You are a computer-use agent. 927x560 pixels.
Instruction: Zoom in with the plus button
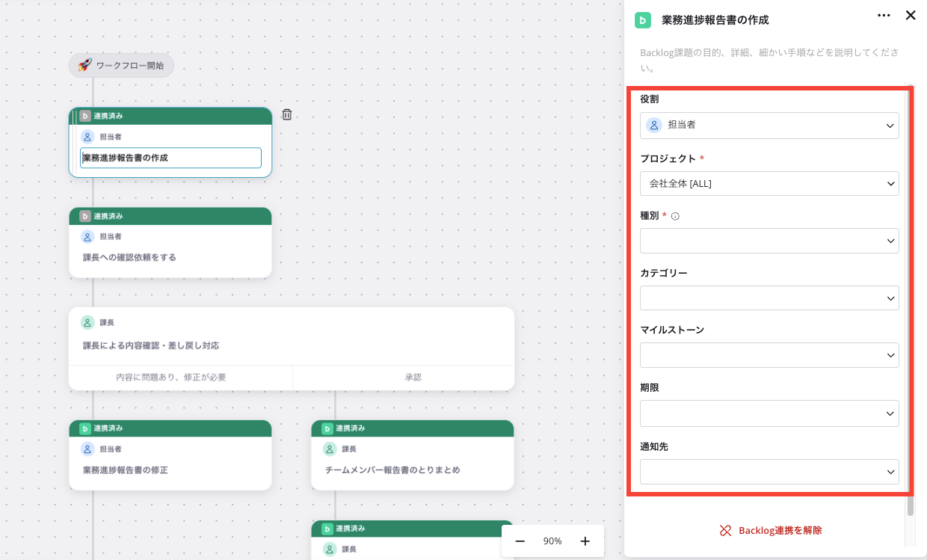[585, 541]
